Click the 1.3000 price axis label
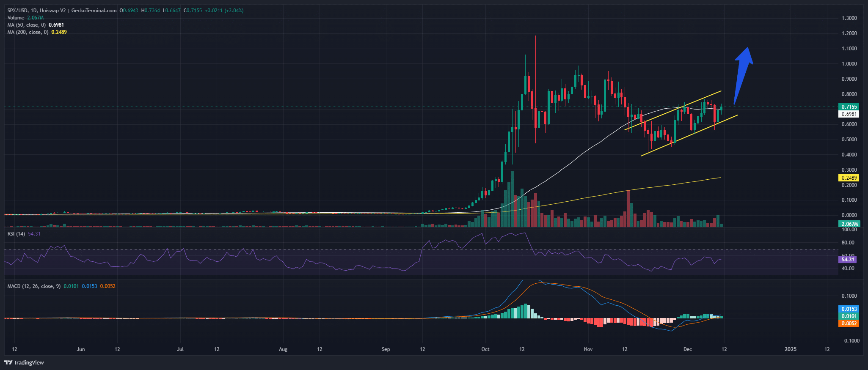The width and height of the screenshot is (868, 370). pyautogui.click(x=849, y=18)
